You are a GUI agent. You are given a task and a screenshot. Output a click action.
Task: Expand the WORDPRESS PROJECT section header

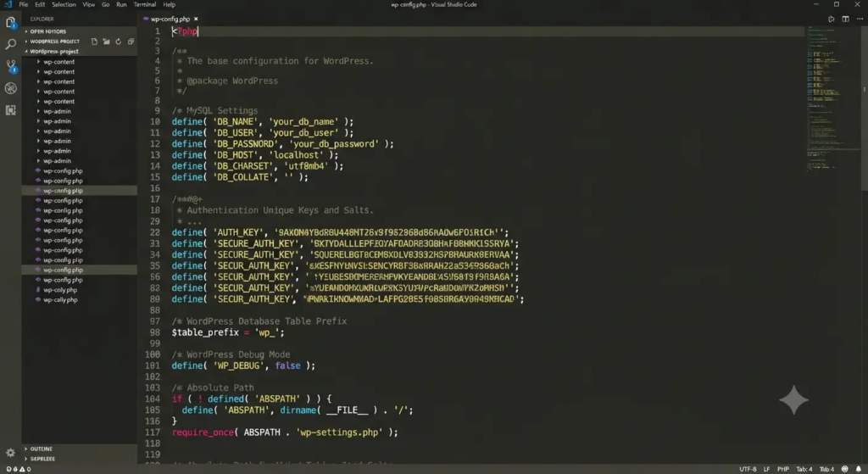(55, 42)
